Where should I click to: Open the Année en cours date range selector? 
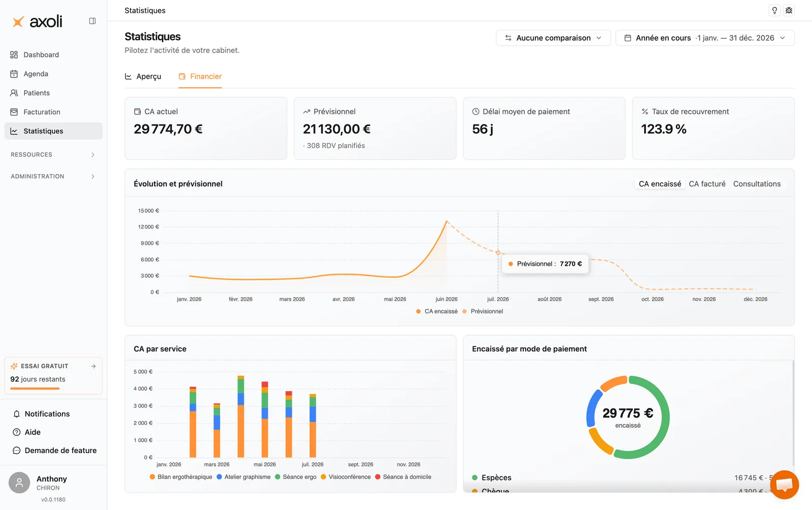click(705, 38)
